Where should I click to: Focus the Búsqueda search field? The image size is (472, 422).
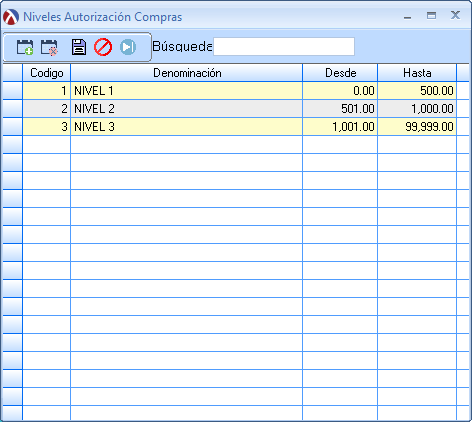click(284, 46)
